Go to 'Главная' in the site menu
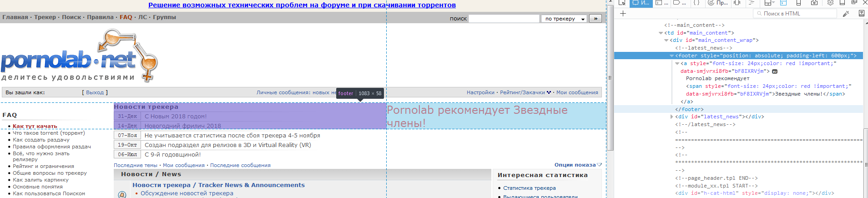The height and width of the screenshot is (198, 868). (x=15, y=17)
